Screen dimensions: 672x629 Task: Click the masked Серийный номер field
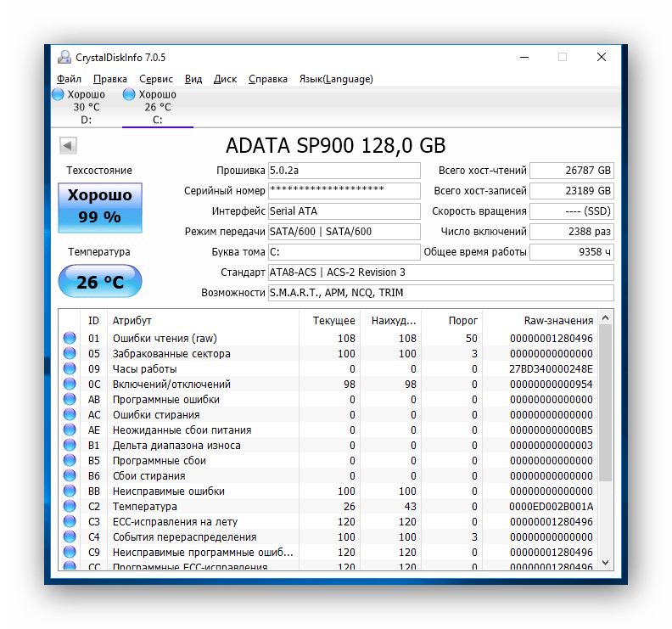point(344,191)
